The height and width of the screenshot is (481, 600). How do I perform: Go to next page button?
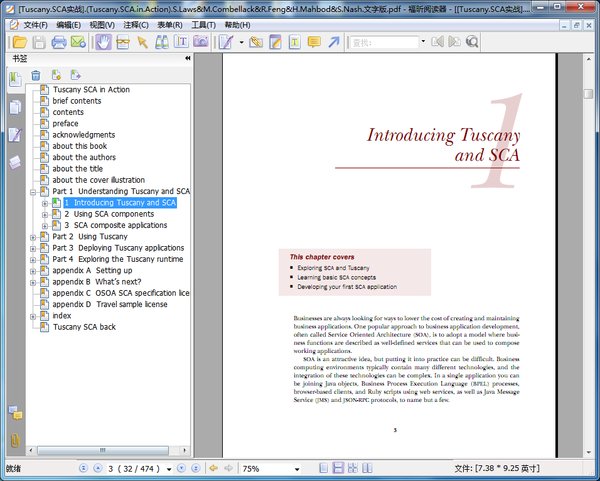(x=181, y=468)
